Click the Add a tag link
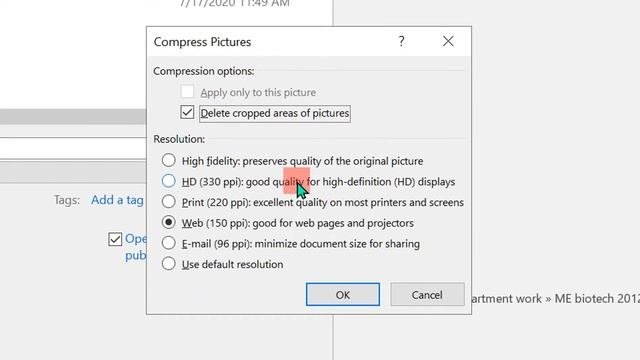This screenshot has height=360, width=640. tap(117, 200)
